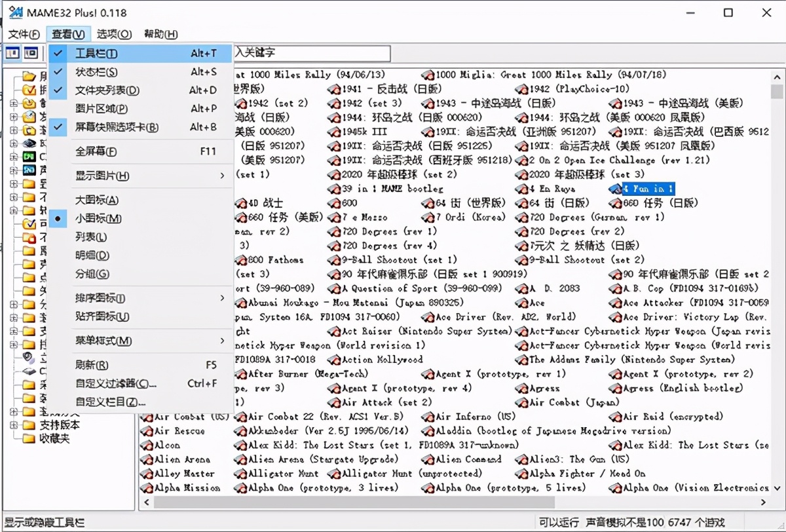The height and width of the screenshot is (532, 786).
Task: Click the Alpha Mission game icon
Action: (146, 488)
